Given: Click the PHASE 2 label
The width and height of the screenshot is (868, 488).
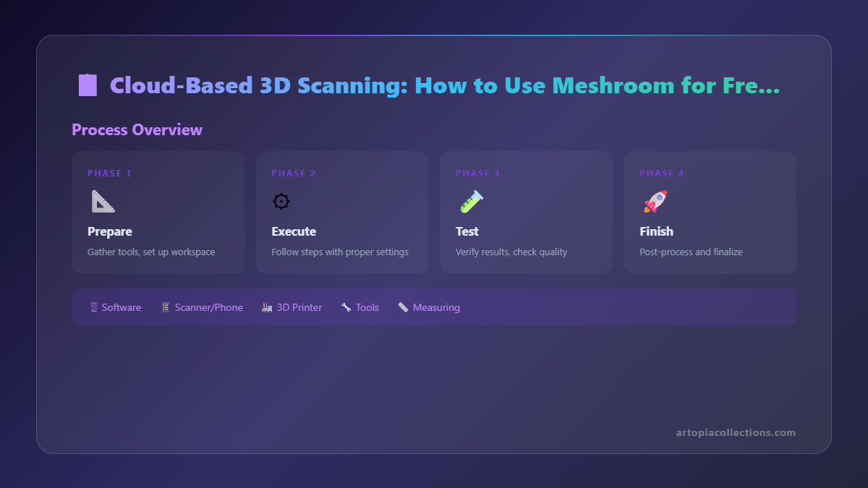Looking at the screenshot, I should click(x=294, y=174).
